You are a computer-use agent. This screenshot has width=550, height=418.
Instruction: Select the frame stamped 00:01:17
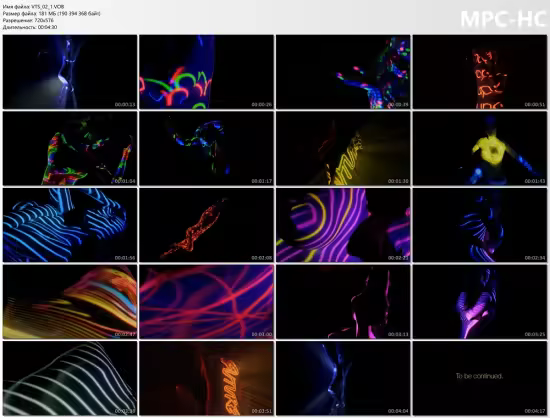point(206,148)
